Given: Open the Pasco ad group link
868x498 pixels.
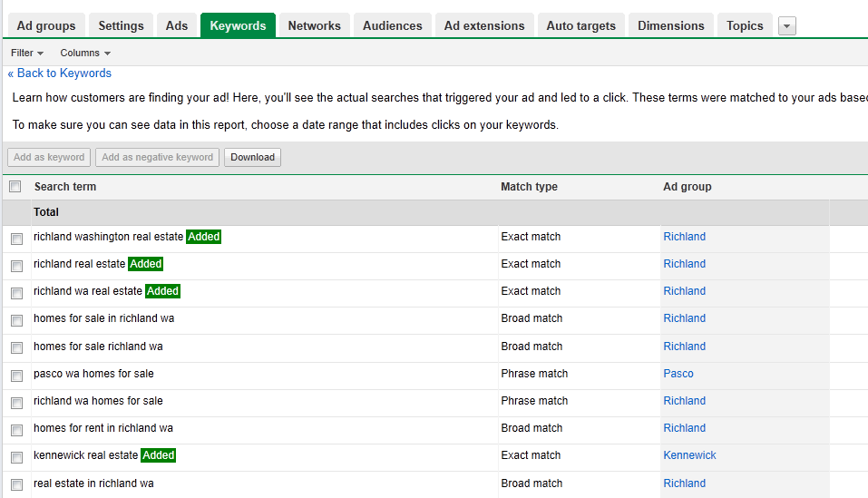Looking at the screenshot, I should pos(678,374).
